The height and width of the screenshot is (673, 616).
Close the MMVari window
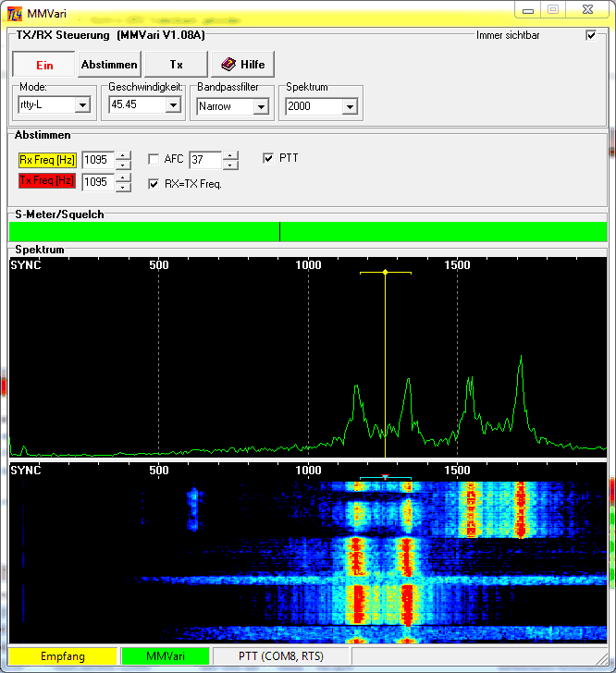click(x=587, y=9)
